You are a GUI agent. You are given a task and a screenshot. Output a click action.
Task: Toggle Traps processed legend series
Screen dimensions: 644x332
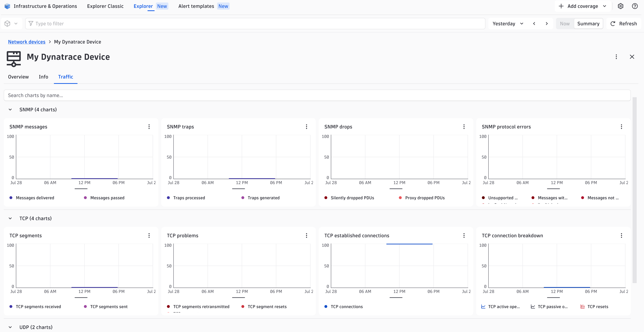point(186,198)
